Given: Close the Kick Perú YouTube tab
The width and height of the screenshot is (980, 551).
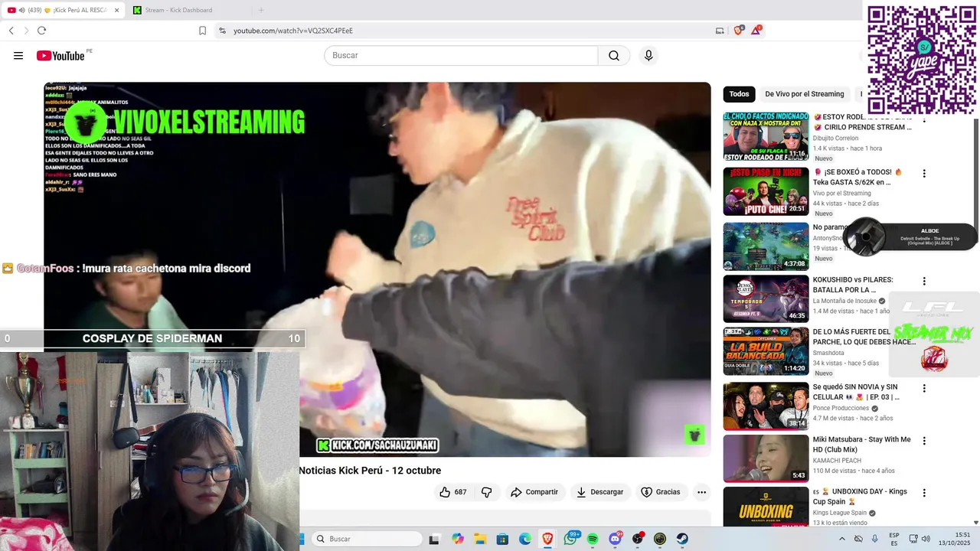Looking at the screenshot, I should (x=116, y=10).
